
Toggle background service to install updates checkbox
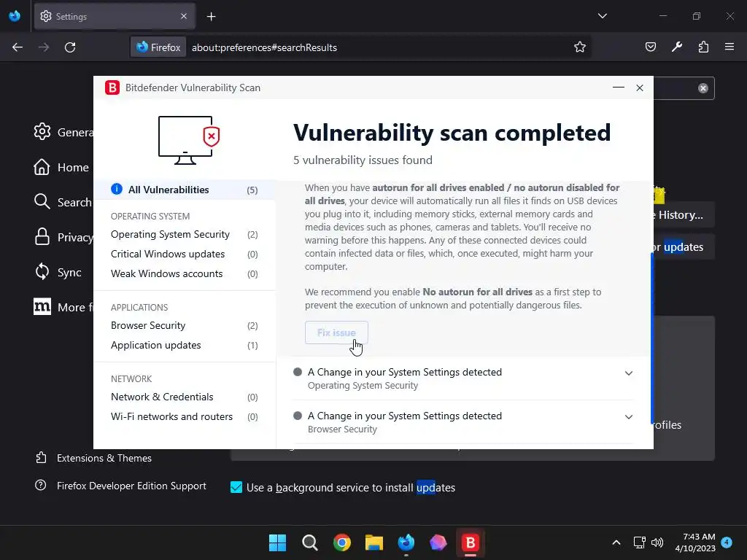236,487
